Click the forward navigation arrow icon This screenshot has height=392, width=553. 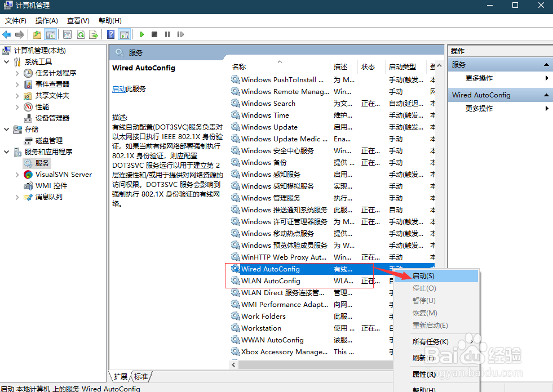pos(19,34)
